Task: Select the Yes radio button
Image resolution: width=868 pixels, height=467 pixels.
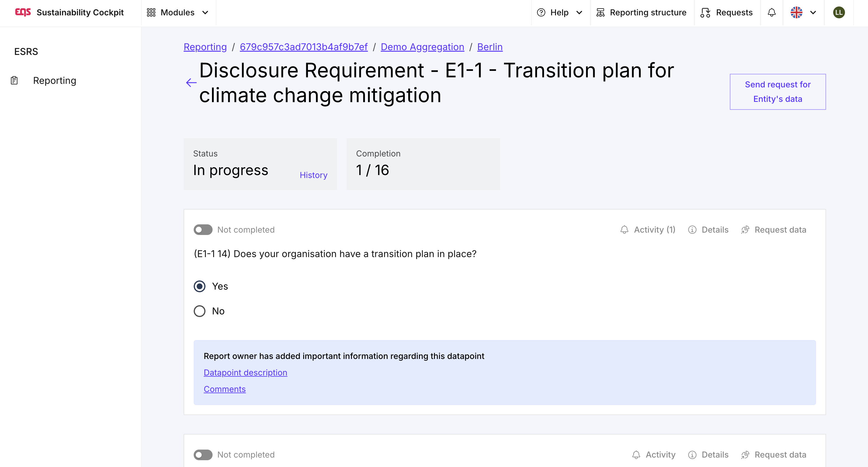Action: 200,286
